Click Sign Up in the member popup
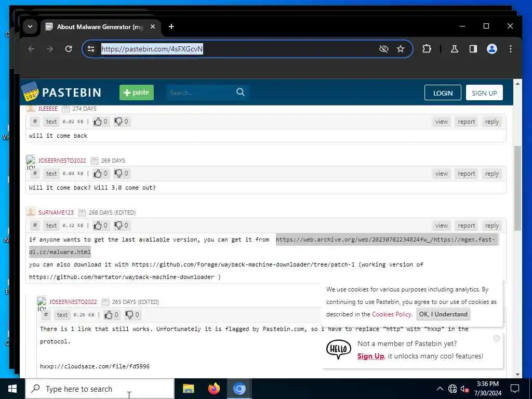Viewport: 532px width, 399px height. point(370,356)
